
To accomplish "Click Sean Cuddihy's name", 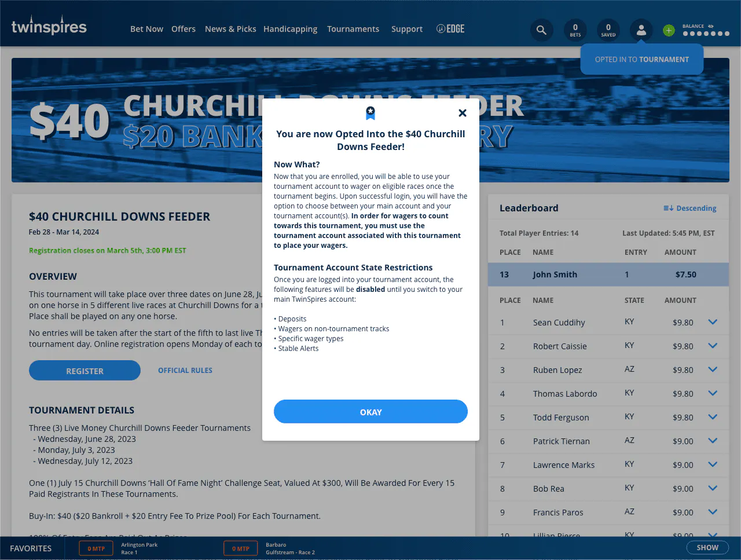I will [x=559, y=323].
